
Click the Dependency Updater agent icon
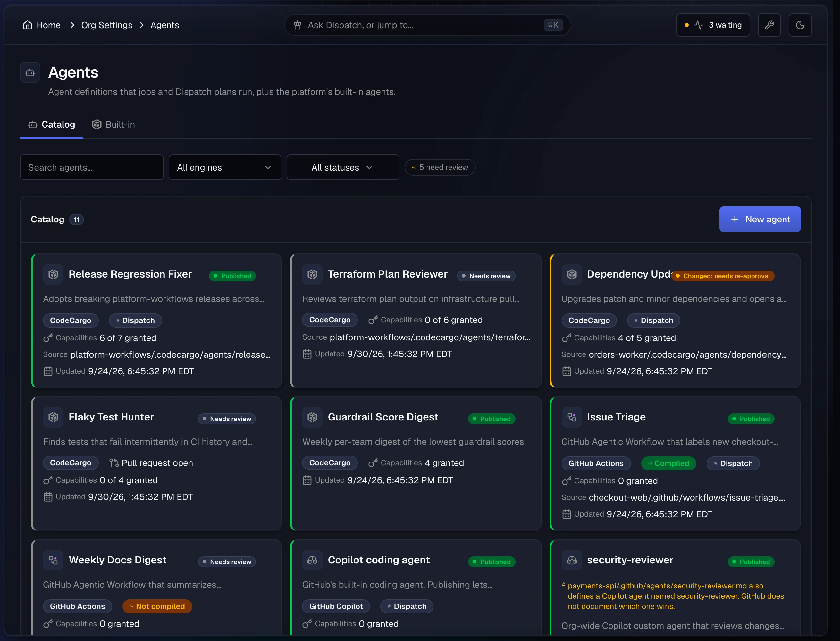tap(571, 274)
